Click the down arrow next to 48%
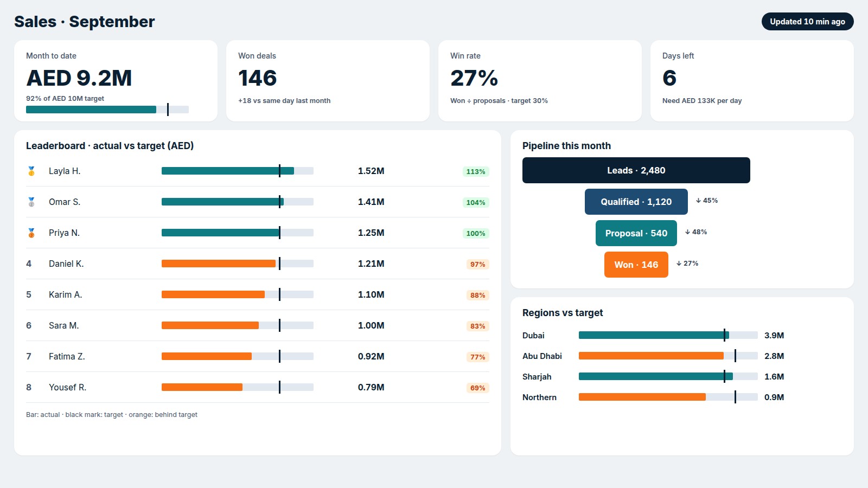Screen dimensions: 868x488 pyautogui.click(x=688, y=232)
